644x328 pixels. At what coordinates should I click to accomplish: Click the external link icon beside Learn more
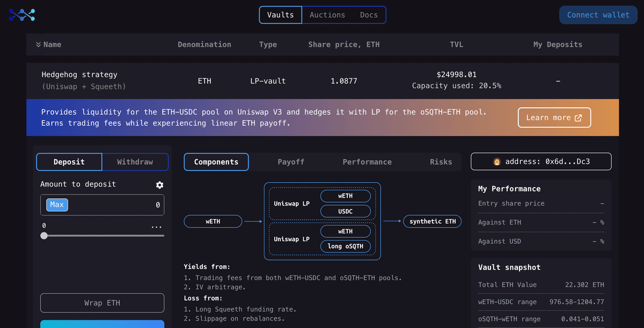click(x=578, y=118)
